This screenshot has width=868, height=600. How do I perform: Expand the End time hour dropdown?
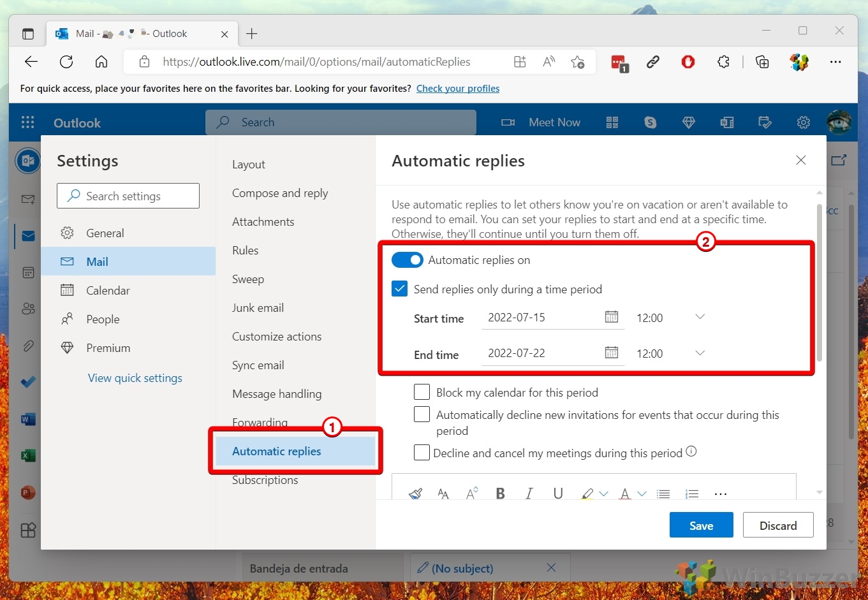[700, 353]
